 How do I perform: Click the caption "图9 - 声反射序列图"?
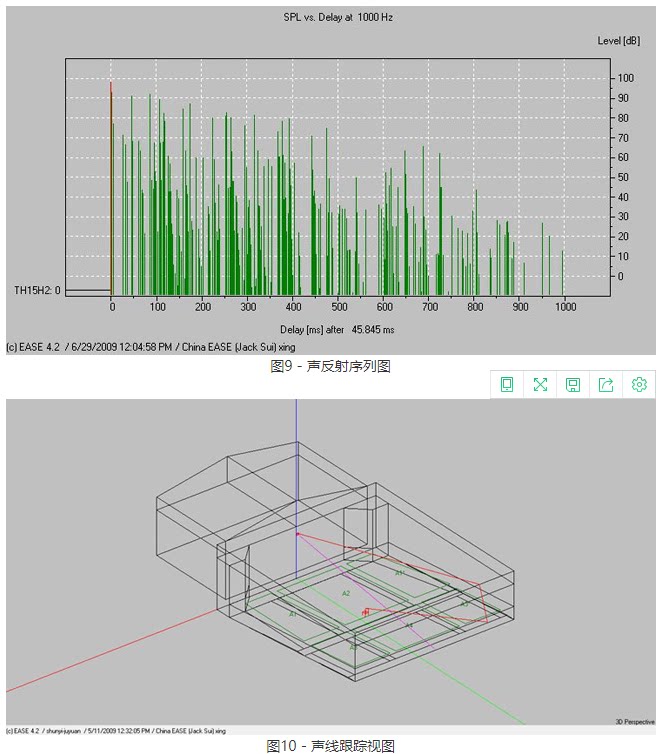click(x=330, y=366)
